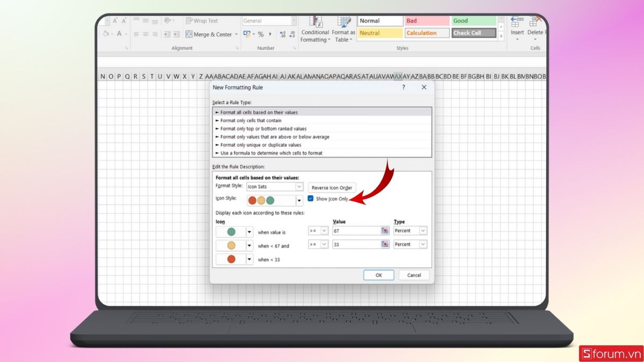
Task: Click the Align Right icon
Action: [155, 34]
